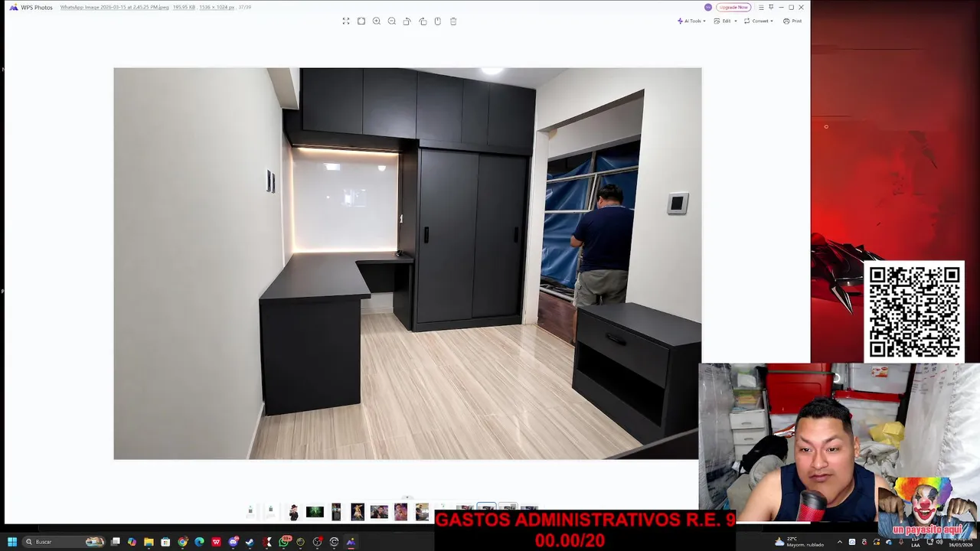
Task: Click the mouse scroll mode icon
Action: [438, 21]
